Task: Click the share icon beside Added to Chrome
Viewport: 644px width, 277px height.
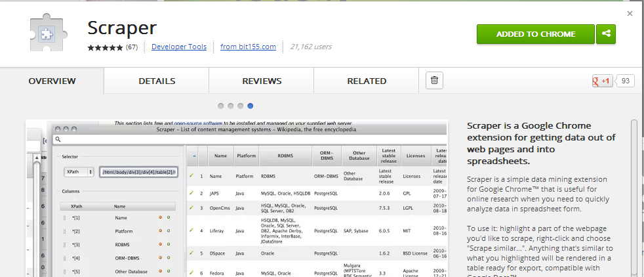Action: [607, 34]
